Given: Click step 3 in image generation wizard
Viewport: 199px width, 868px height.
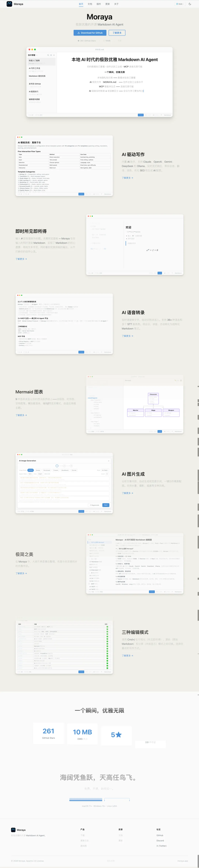Looking at the screenshot, I should pos(71,466).
